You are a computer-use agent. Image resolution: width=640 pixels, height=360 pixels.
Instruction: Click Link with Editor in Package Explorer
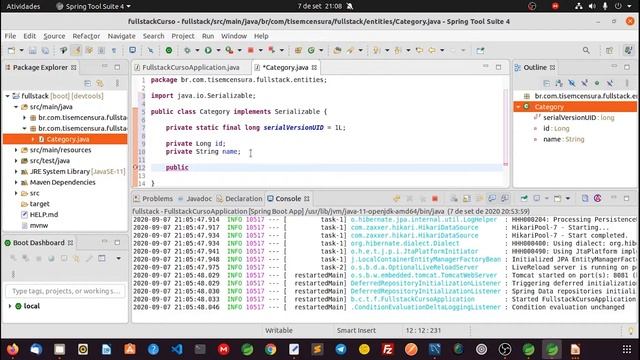(100, 83)
